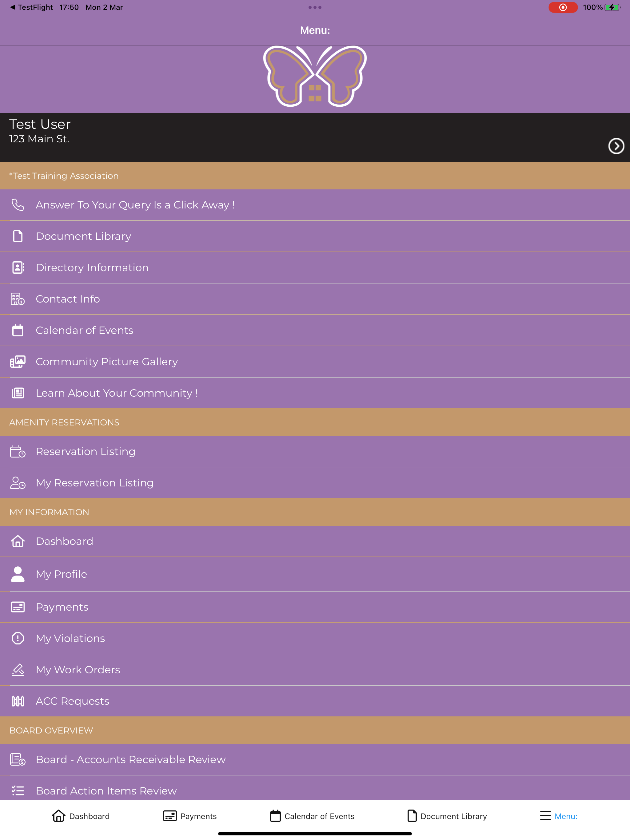Tap the gavel icon for My Work Orders
The height and width of the screenshot is (840, 630).
click(18, 669)
